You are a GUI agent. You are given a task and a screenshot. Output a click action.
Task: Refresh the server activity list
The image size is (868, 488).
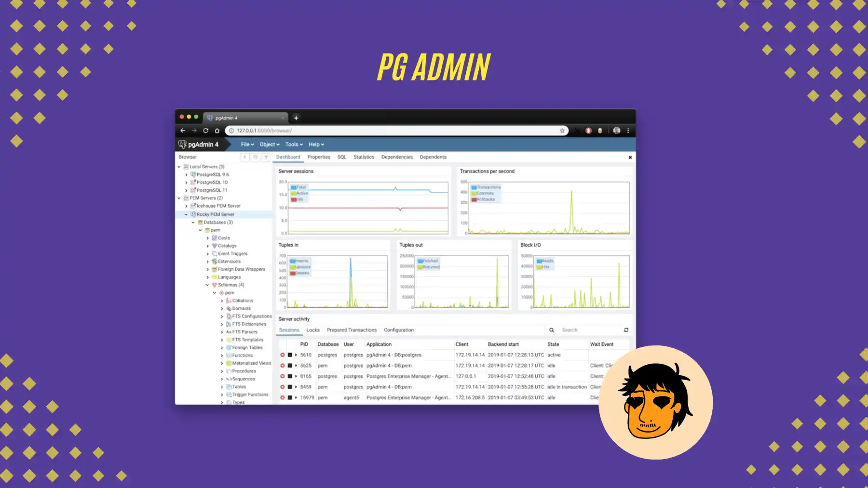626,330
